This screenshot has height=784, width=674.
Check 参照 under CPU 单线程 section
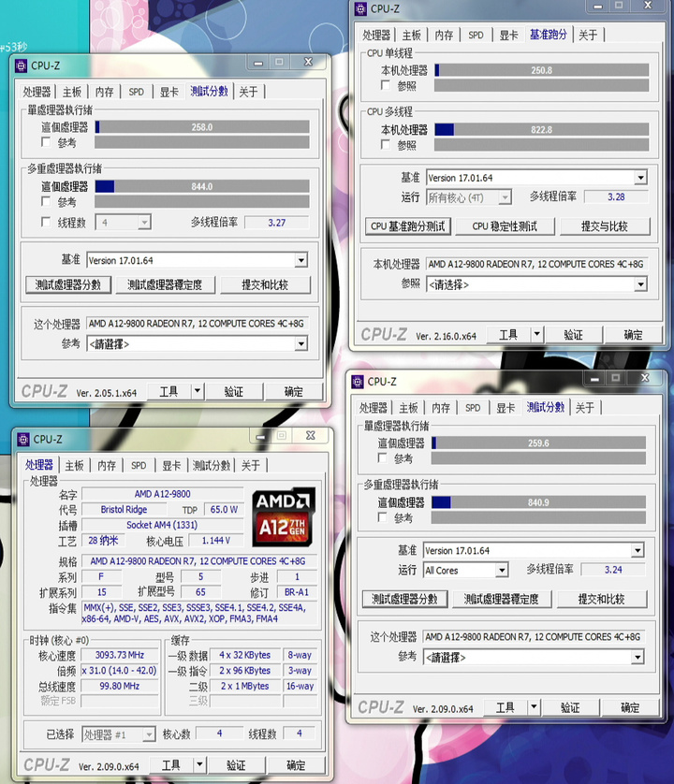(x=386, y=85)
